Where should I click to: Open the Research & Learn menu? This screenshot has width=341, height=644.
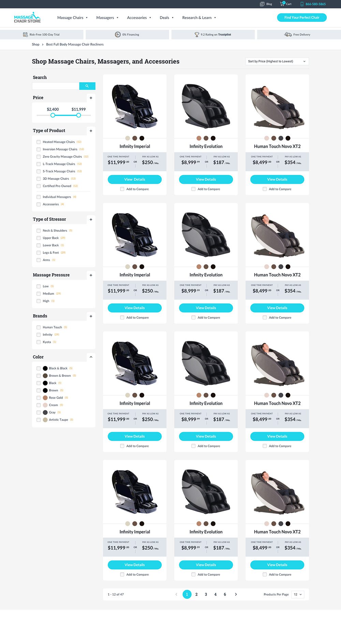pos(199,18)
